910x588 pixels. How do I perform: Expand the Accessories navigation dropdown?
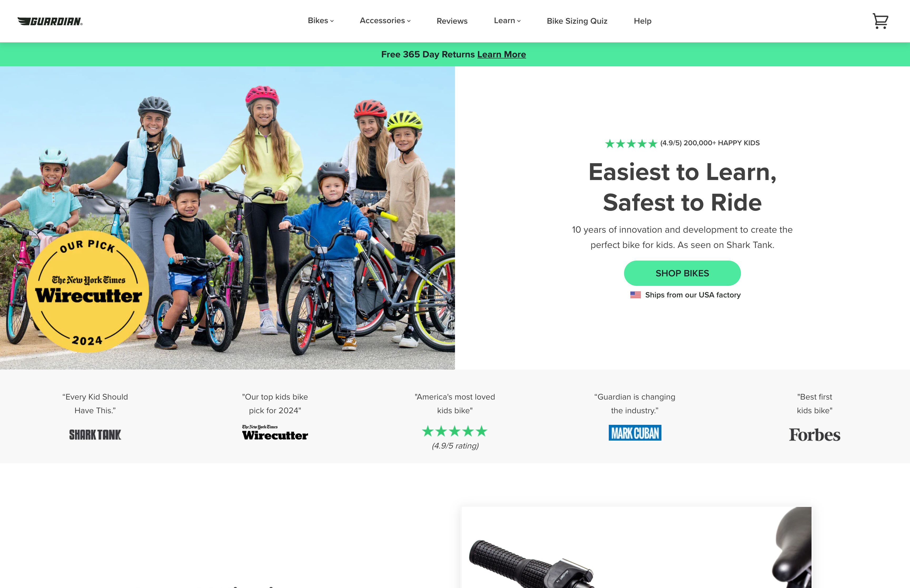coord(385,21)
